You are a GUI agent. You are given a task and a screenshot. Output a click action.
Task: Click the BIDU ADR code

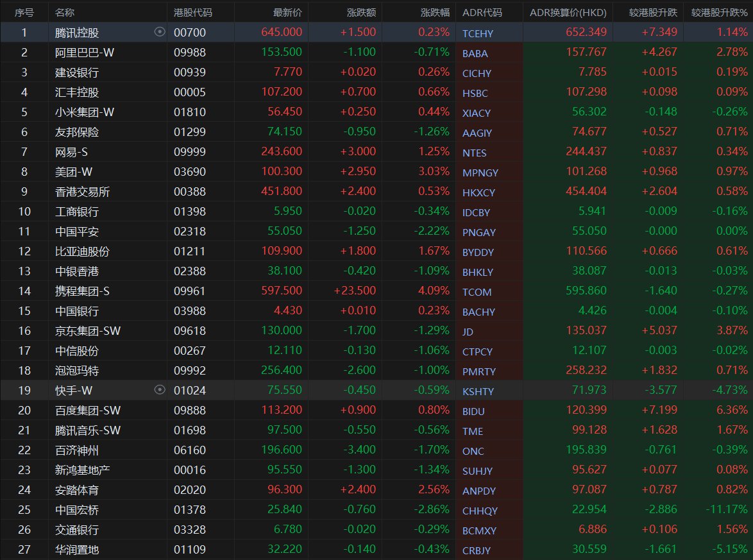(x=474, y=411)
